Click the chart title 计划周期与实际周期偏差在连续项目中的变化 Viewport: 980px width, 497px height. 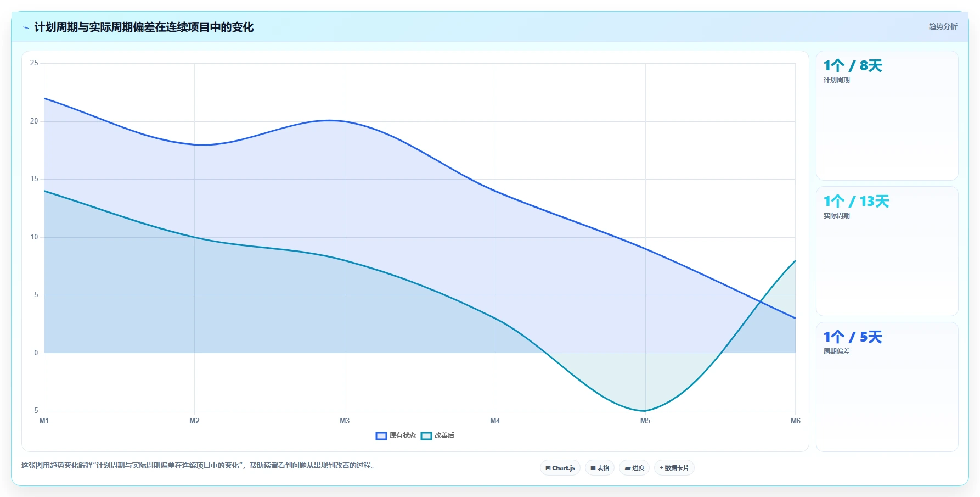[x=144, y=27]
